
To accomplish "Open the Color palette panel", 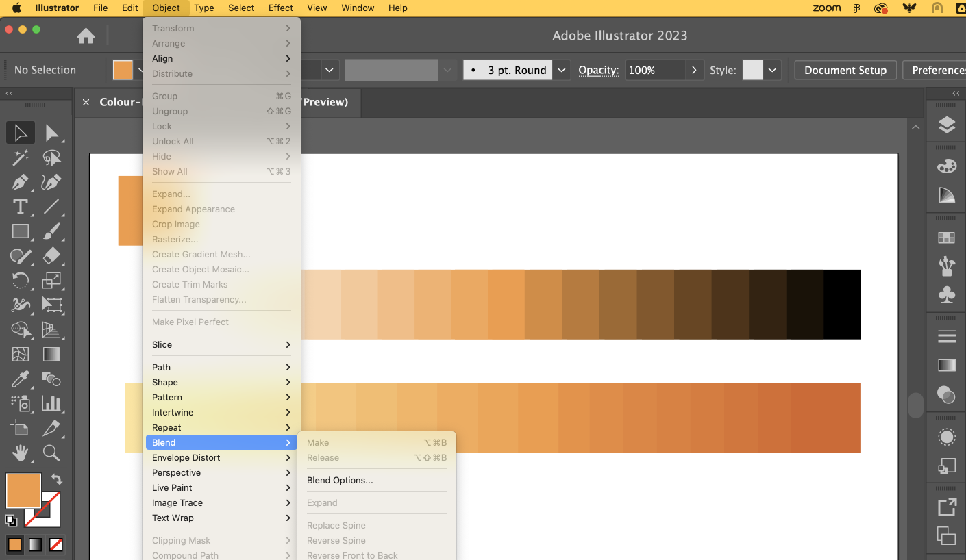I will [x=946, y=166].
